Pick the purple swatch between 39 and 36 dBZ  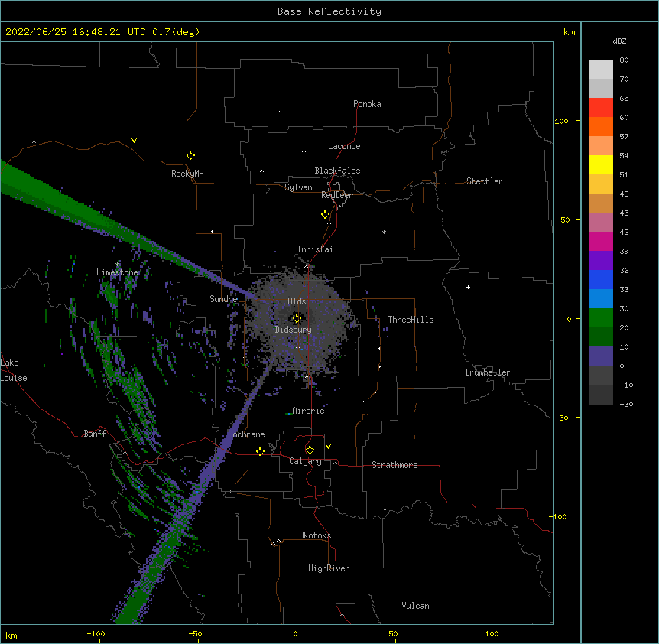point(601,261)
